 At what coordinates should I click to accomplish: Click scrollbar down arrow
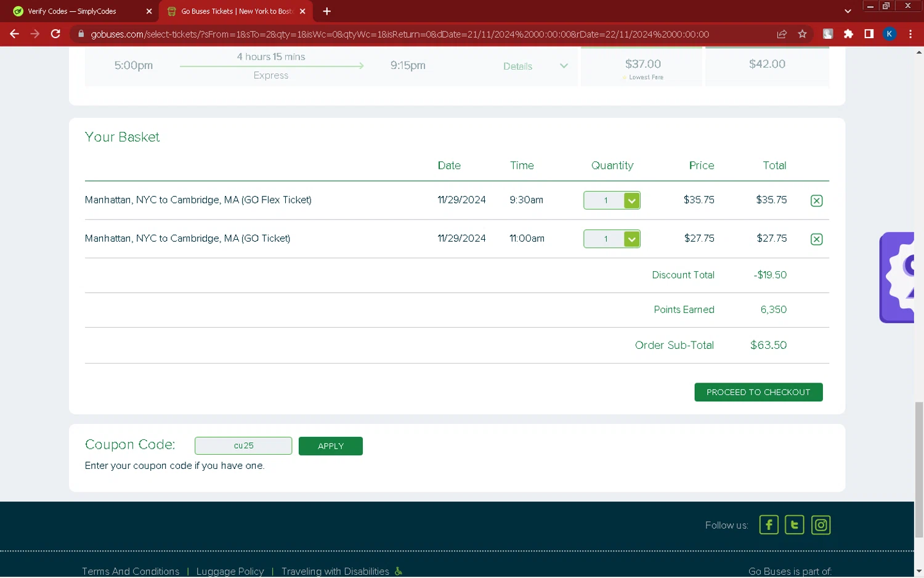point(919,571)
